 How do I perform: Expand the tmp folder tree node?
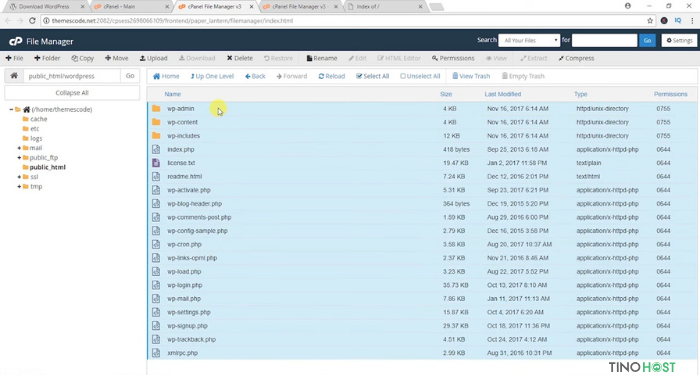pos(19,187)
